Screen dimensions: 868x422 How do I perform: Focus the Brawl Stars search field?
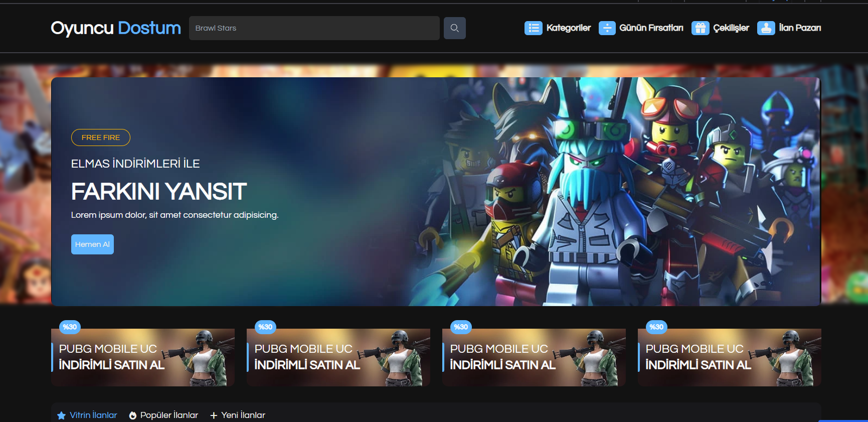314,28
